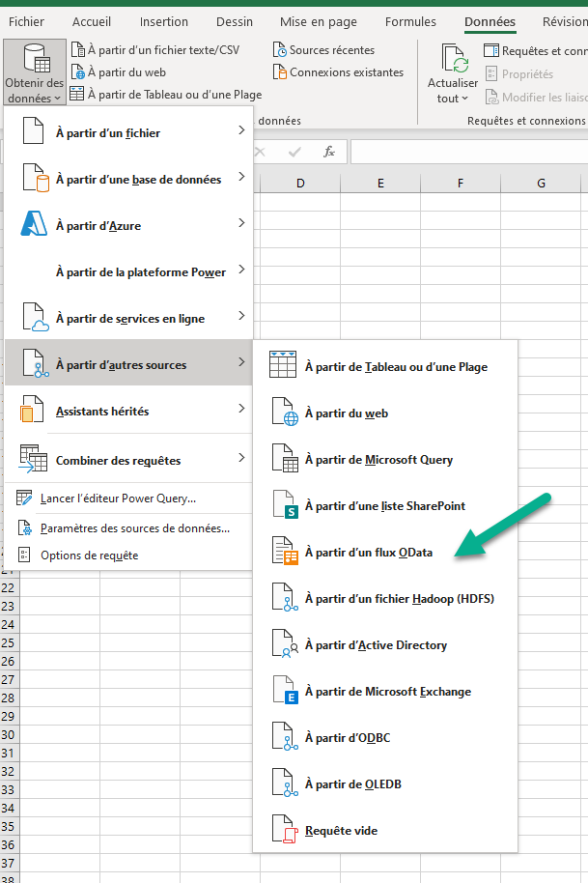Viewport: 588px width, 883px height.
Task: Open the Obtenir des données dropdown
Action: click(x=35, y=72)
